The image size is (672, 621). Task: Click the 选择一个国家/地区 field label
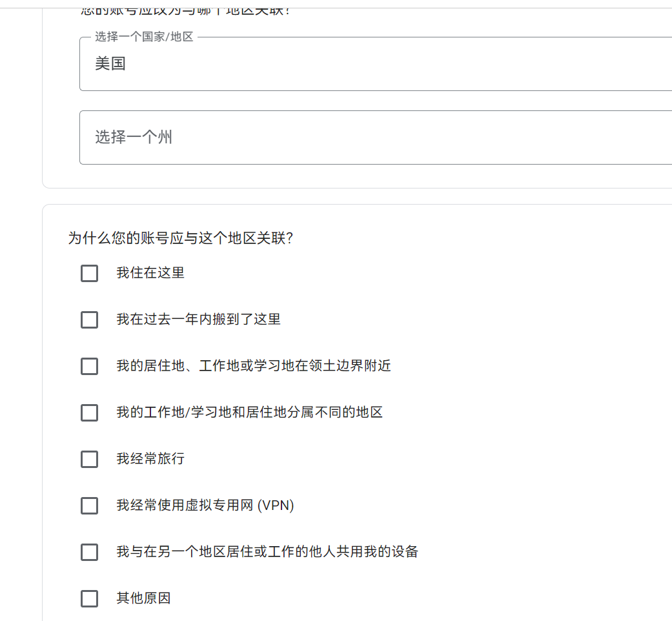[x=144, y=37]
